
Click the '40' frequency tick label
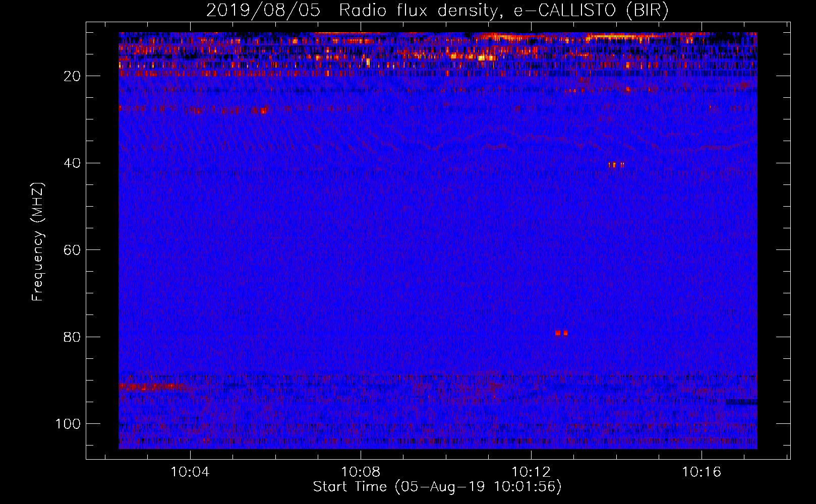[x=72, y=163]
